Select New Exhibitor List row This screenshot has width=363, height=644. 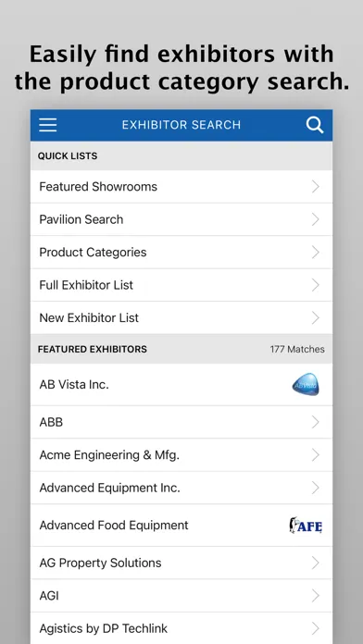click(181, 318)
